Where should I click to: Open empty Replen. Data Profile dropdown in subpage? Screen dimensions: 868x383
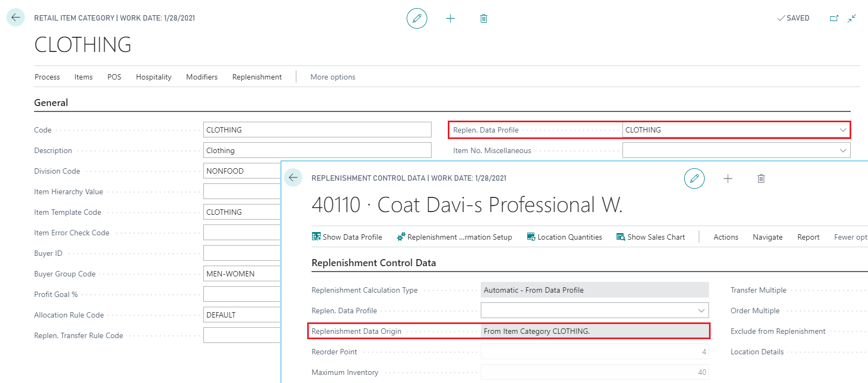click(x=701, y=311)
